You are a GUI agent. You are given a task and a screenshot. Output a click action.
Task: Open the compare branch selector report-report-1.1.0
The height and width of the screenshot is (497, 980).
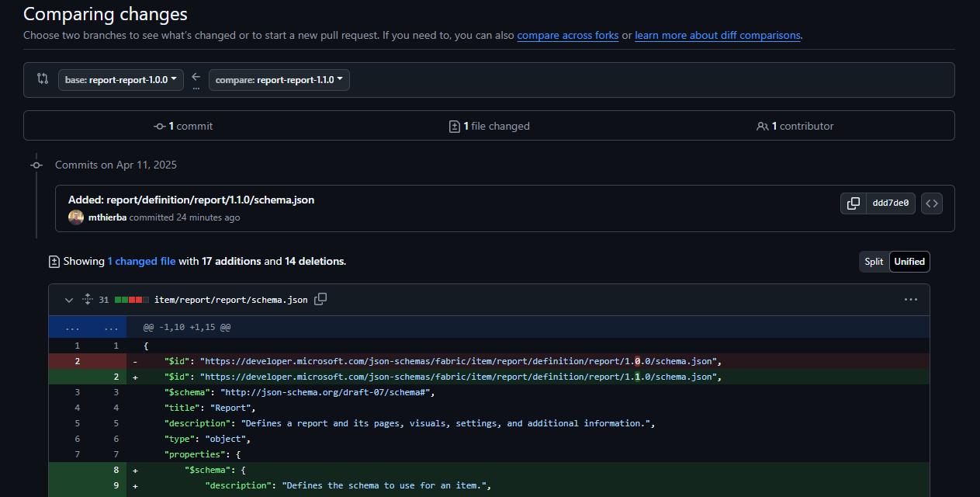tap(279, 79)
